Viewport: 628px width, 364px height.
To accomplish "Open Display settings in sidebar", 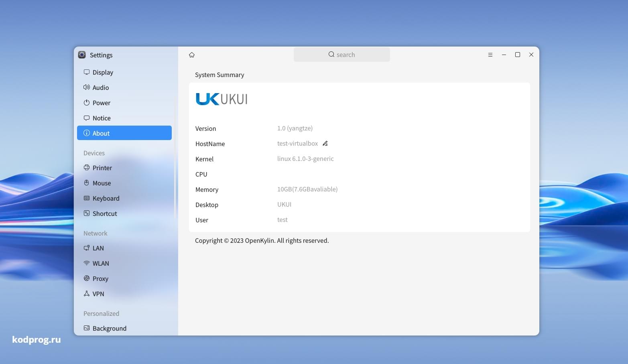I will tap(124, 72).
